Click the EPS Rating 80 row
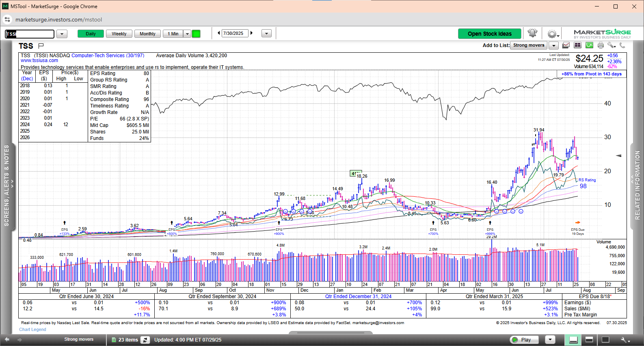 tap(119, 73)
